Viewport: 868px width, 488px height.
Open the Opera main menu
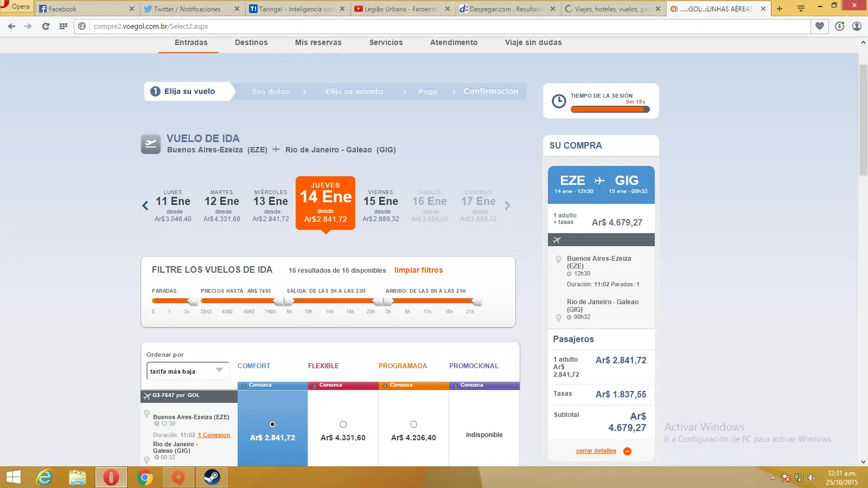click(16, 7)
